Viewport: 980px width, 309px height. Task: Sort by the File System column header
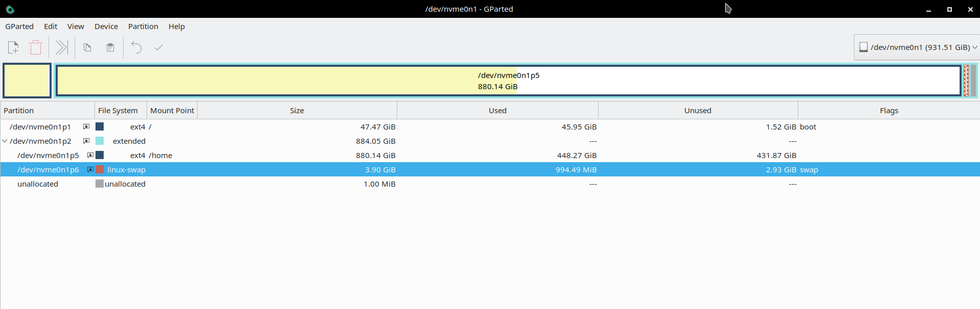pyautogui.click(x=121, y=111)
